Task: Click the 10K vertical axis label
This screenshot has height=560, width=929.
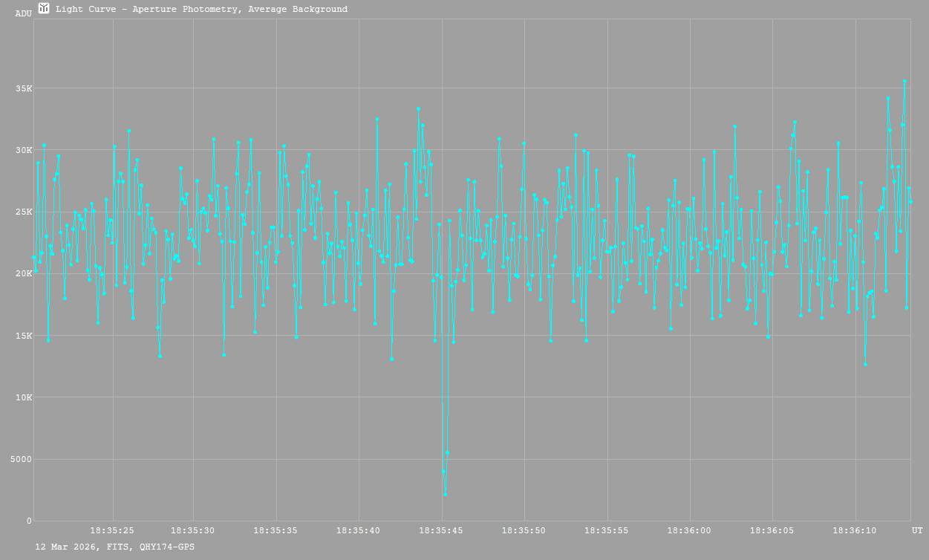Action: 24,397
